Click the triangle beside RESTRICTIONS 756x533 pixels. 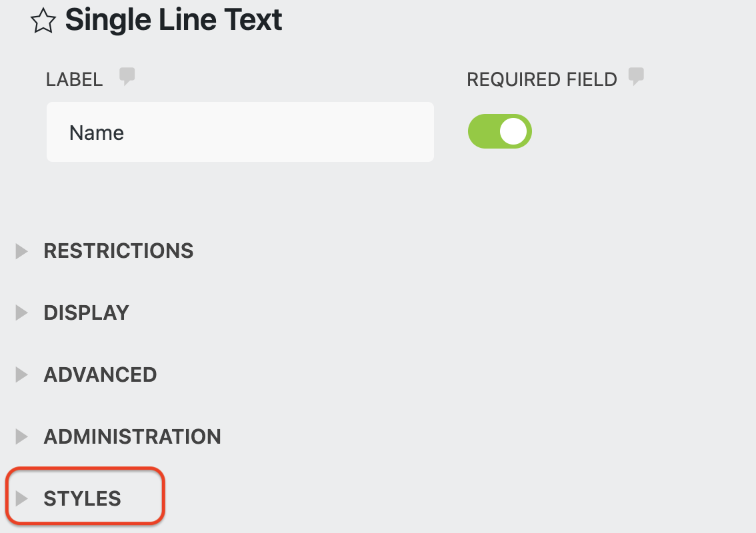point(21,251)
